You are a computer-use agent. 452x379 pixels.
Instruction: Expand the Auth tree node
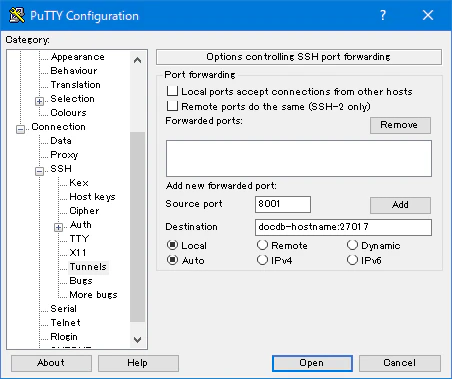[58, 227]
